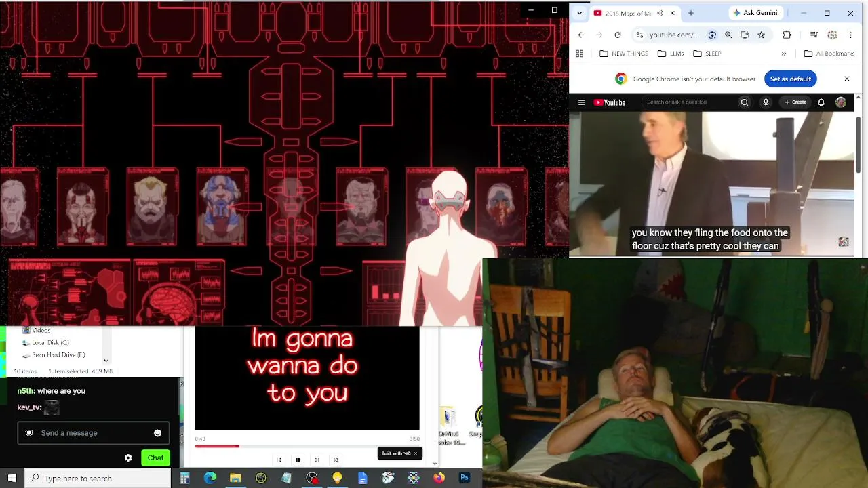Click the YouTube Create button
Screen dimensions: 868x488
coord(795,102)
